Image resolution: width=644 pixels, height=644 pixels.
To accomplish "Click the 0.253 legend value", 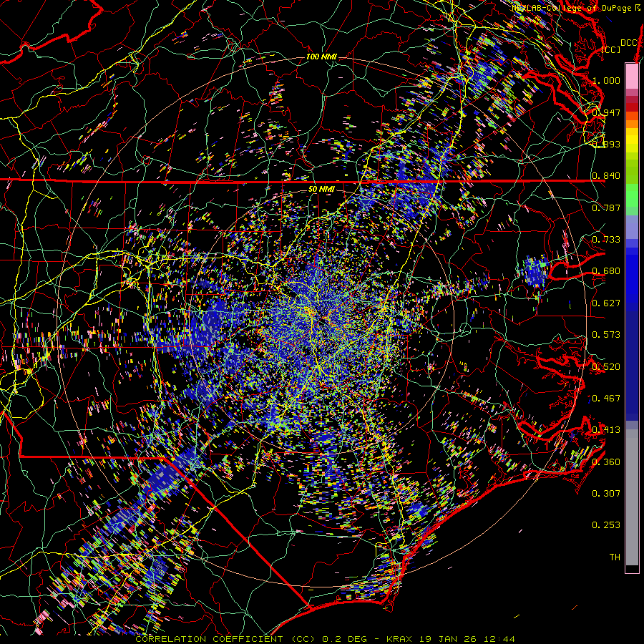I will 606,525.
